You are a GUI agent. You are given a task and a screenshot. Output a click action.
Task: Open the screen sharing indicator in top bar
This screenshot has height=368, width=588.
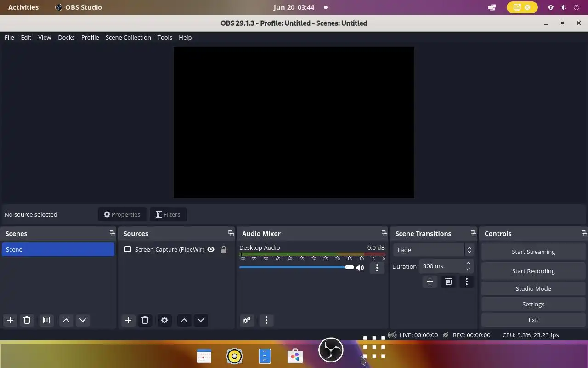(522, 7)
